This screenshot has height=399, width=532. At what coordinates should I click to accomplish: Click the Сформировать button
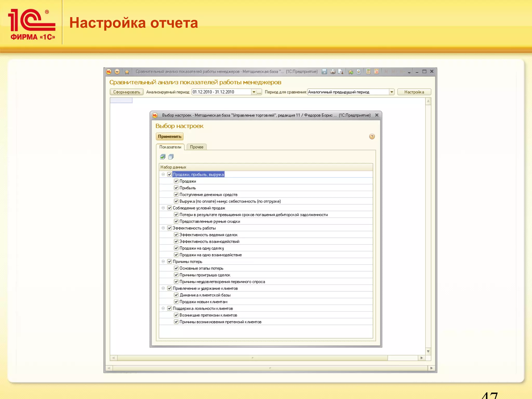pyautogui.click(x=127, y=92)
